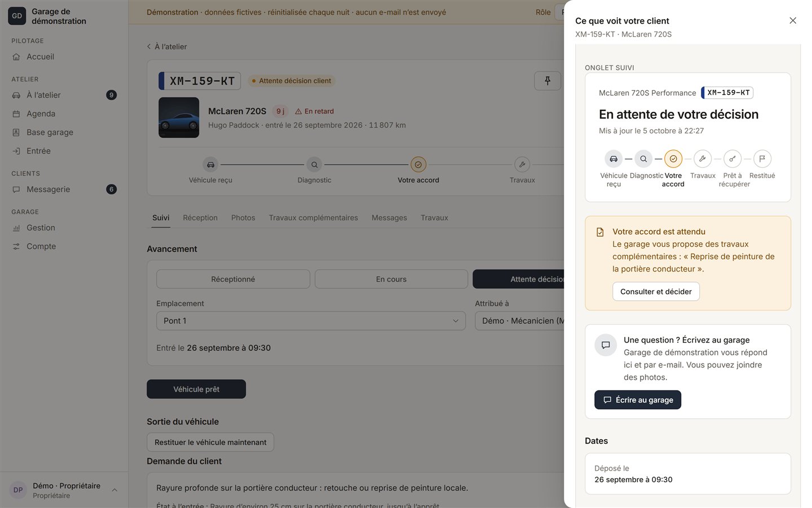Viewport: 812px width, 508px height.
Task: Click 'Hugo Paddock' owner details line
Action: tap(307, 125)
